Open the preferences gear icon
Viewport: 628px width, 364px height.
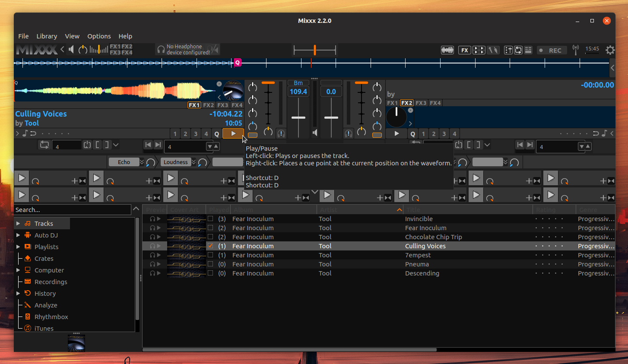click(610, 50)
